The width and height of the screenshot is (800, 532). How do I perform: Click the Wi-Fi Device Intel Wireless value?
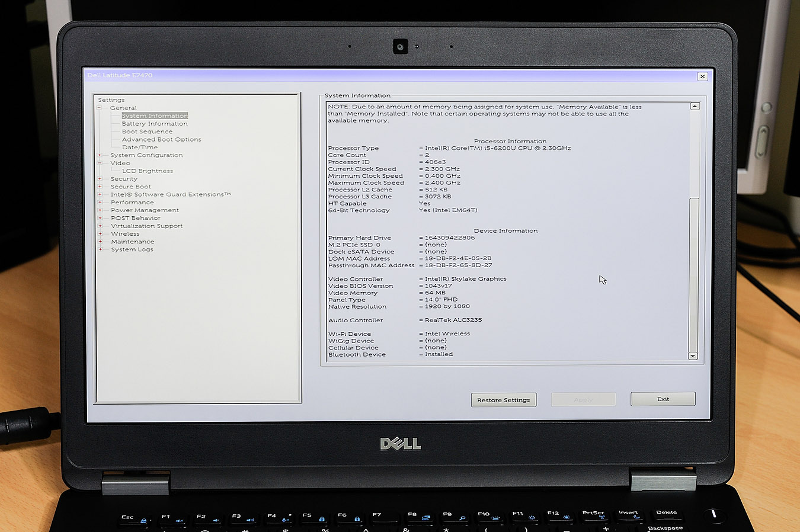click(447, 334)
